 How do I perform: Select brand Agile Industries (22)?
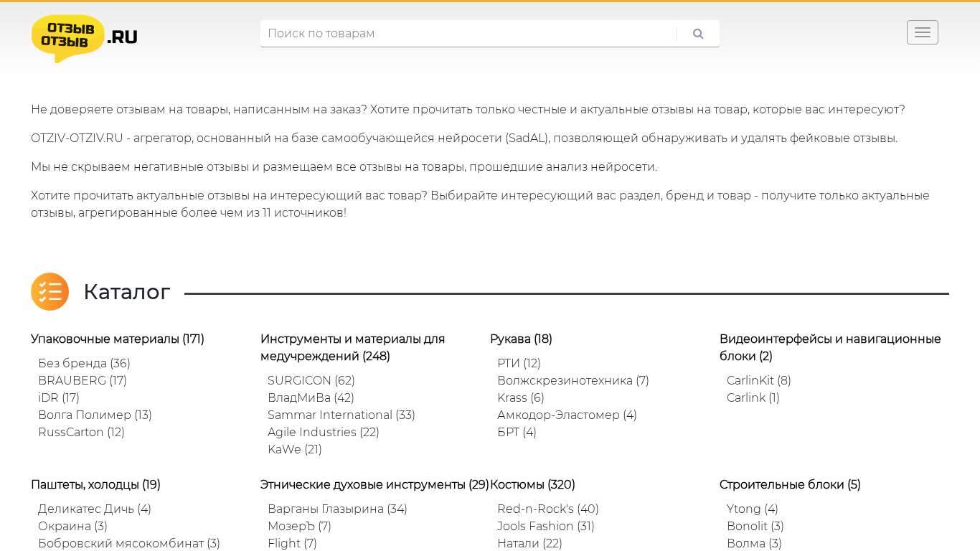(x=324, y=432)
